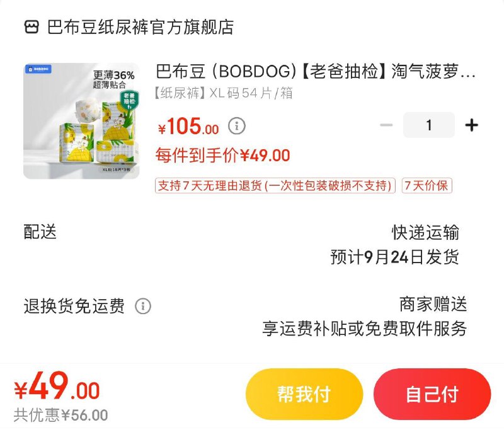Screen dimensions: 504x442
Task: Select the 【纸尿裤】XL码54片/箱 specification text
Action: point(224,93)
